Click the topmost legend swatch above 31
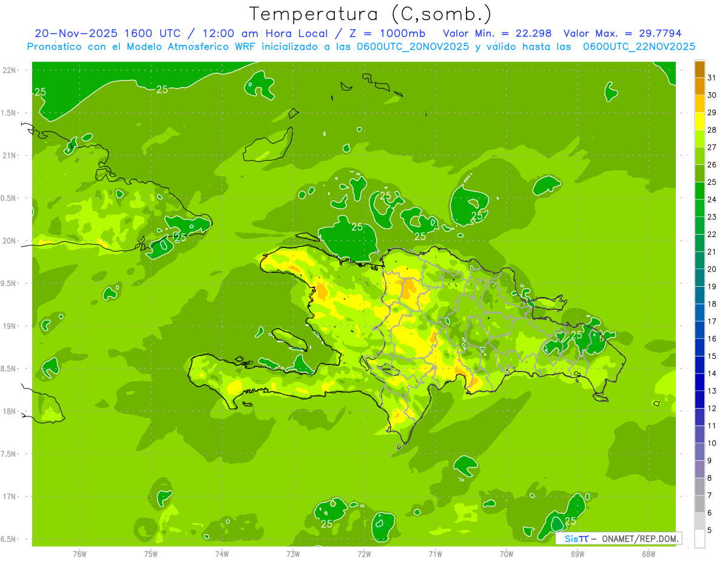The width and height of the screenshot is (728, 562). (x=699, y=69)
